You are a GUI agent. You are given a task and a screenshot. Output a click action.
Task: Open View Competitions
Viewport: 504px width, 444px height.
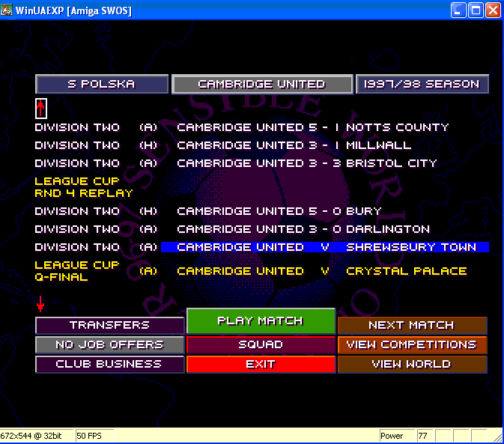tap(411, 345)
